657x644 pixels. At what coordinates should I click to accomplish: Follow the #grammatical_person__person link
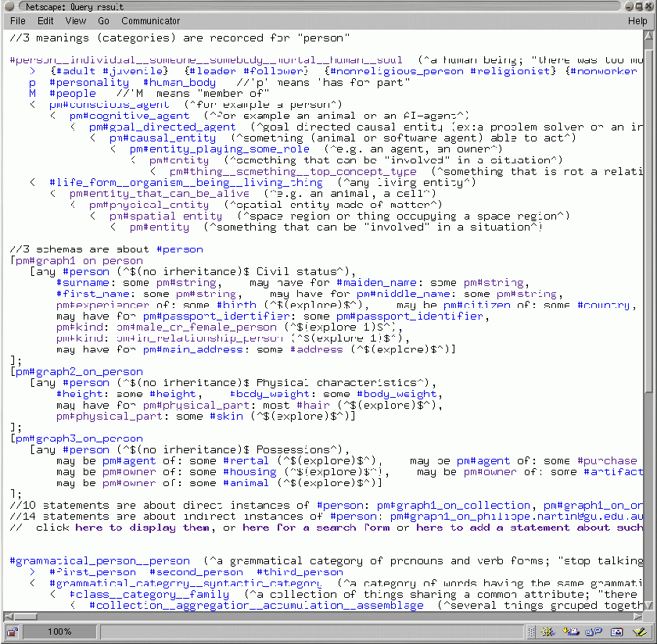[99, 561]
